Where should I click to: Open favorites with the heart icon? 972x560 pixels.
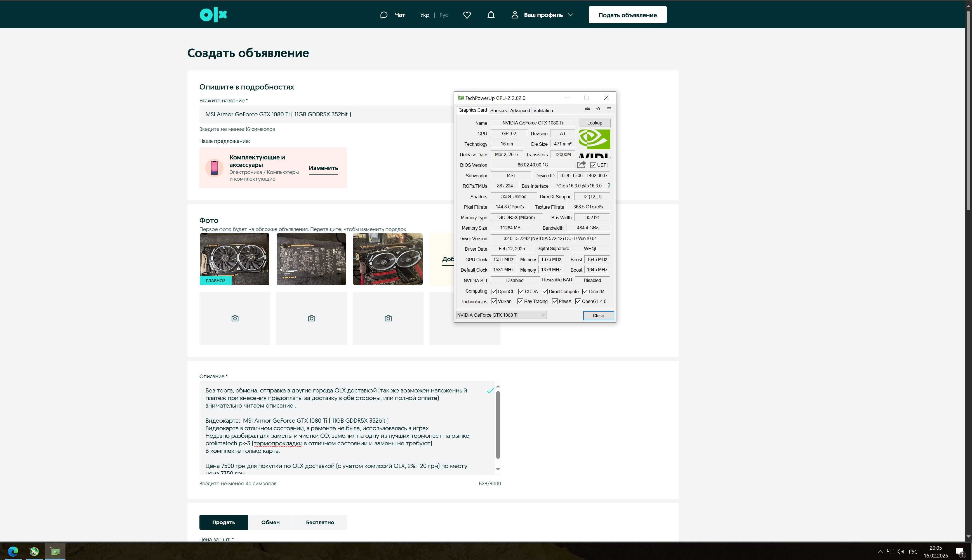click(467, 15)
